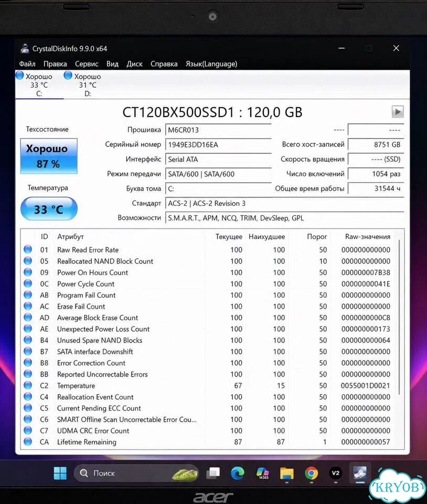Click the status icon for Program Fail Count

pos(28,295)
